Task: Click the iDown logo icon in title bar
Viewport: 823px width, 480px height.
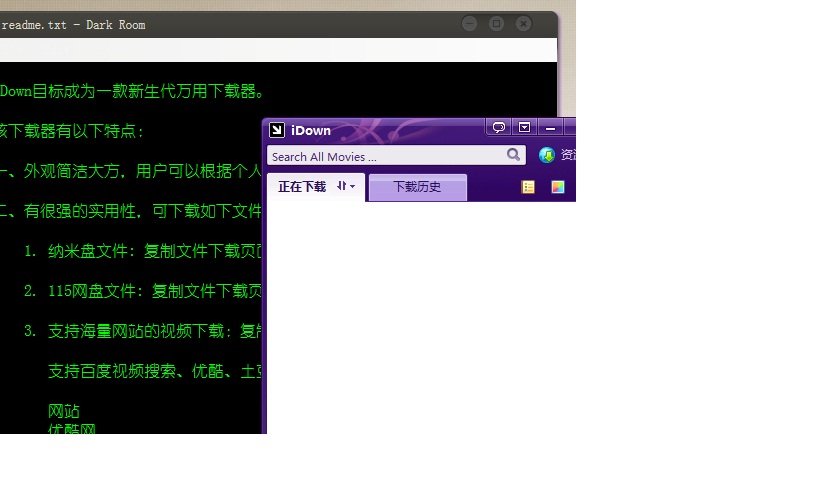Action: pyautogui.click(x=277, y=130)
